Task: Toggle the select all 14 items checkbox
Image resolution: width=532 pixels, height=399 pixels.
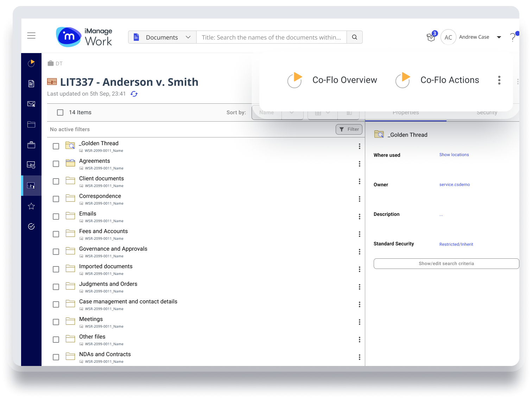Action: pyautogui.click(x=60, y=112)
